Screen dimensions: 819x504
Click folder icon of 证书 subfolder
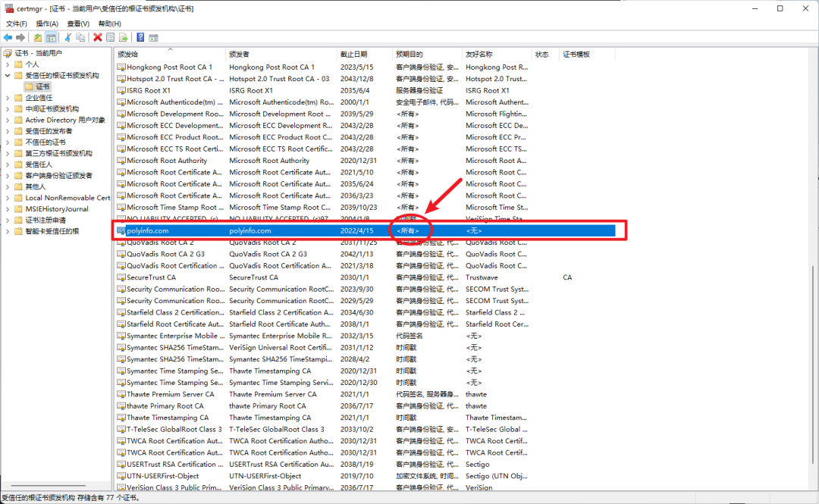[30, 86]
